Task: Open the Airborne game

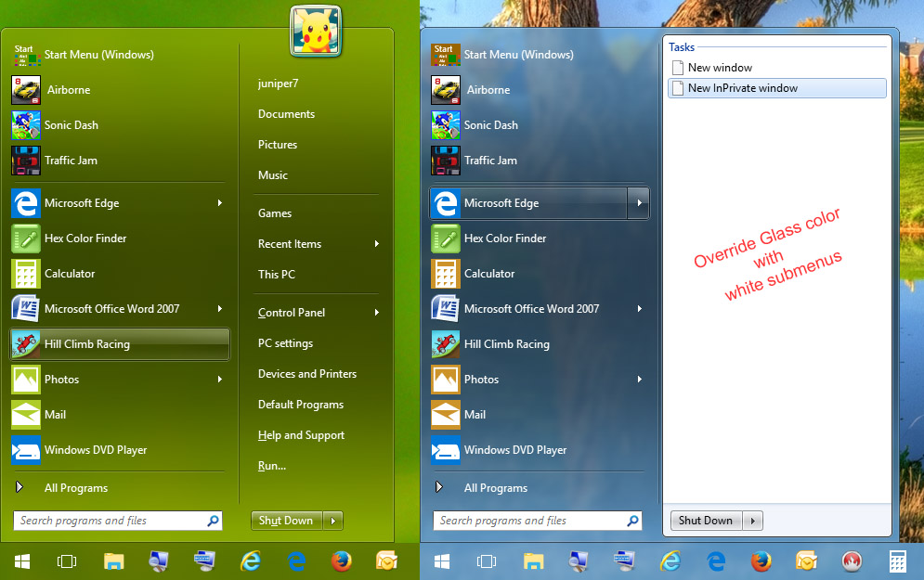Action: 86,90
